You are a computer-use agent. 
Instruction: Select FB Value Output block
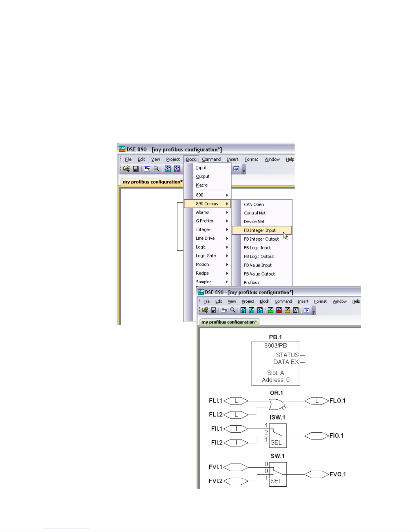click(262, 274)
